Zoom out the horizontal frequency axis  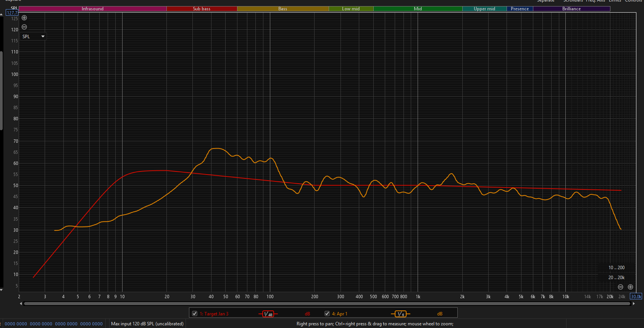coord(620,287)
